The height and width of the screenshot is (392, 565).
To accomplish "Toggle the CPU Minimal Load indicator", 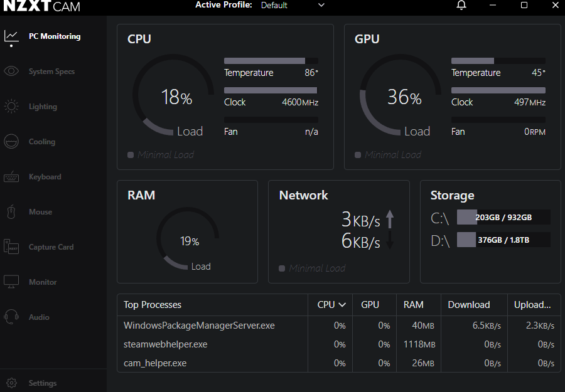I will pos(131,155).
